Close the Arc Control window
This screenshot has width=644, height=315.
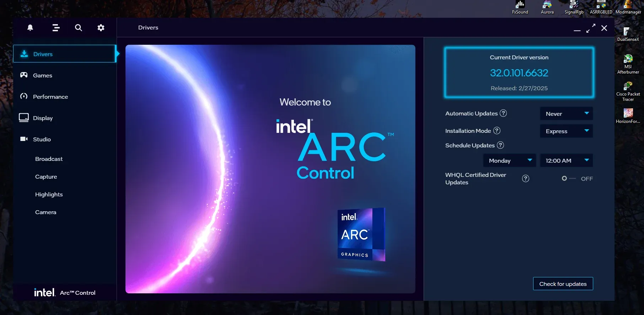(x=604, y=28)
